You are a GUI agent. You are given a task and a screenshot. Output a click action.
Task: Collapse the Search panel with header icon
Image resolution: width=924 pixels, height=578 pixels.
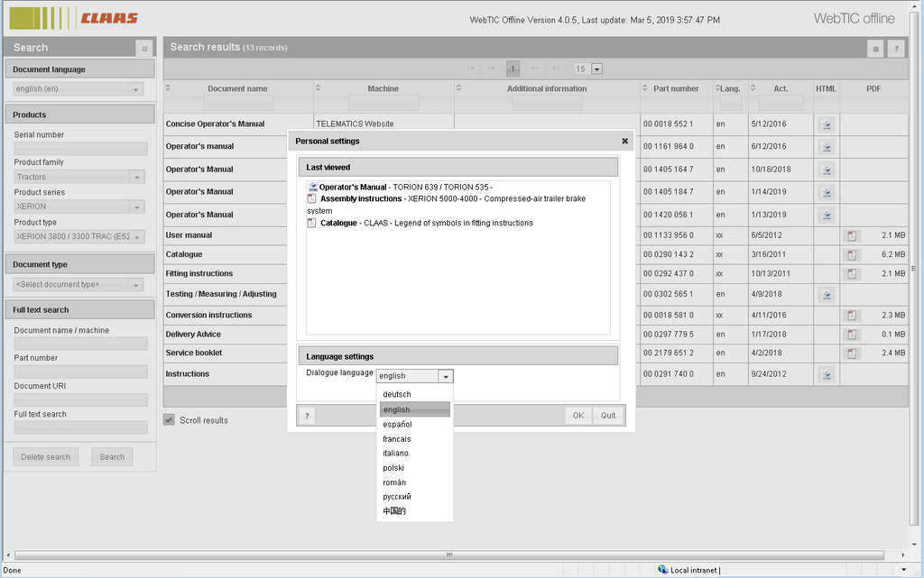[x=144, y=49]
